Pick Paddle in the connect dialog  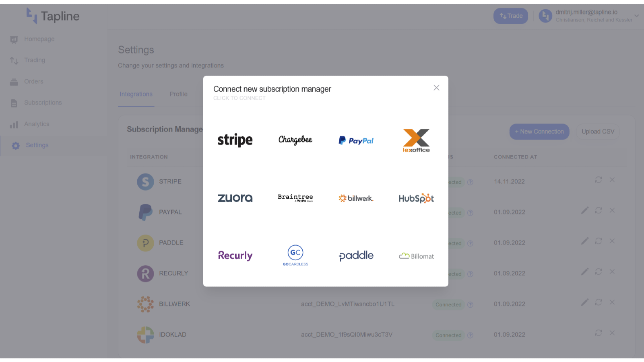[356, 256]
